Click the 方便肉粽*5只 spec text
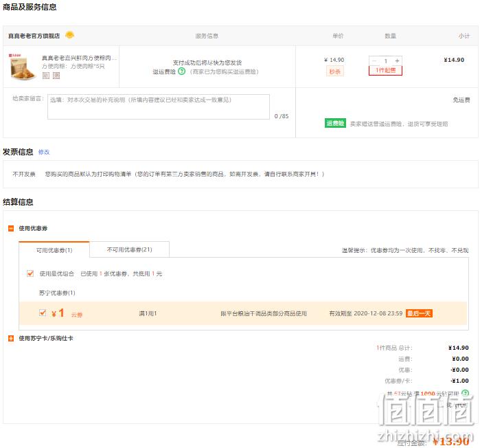The image size is (480, 448). (87, 66)
